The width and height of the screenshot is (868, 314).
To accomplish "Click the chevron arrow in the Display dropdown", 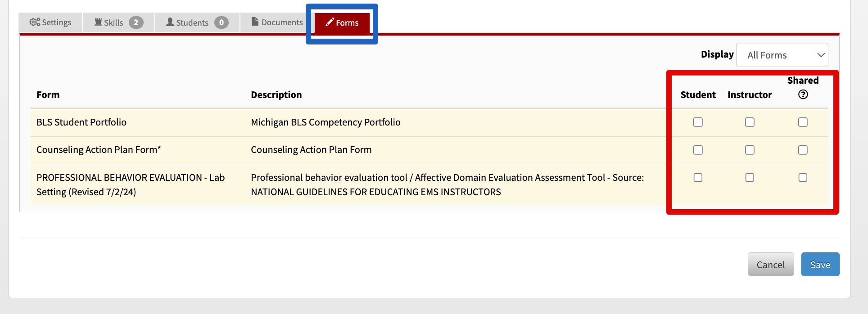I will 821,55.
